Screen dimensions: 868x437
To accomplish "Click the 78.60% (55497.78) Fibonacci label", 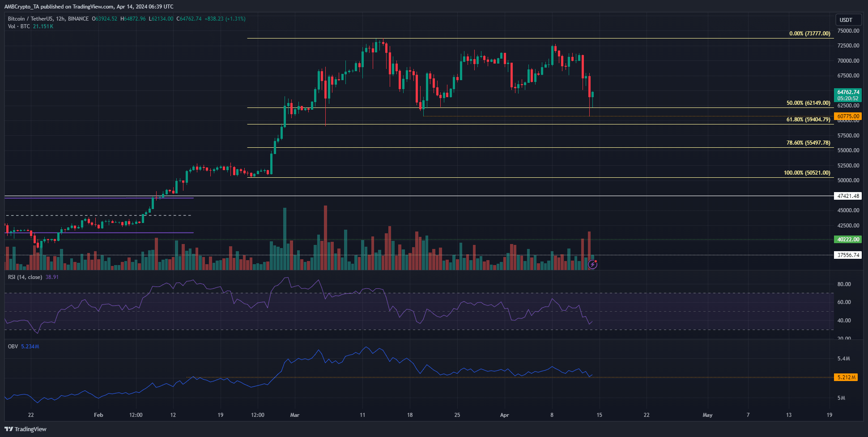I will pyautogui.click(x=808, y=143).
